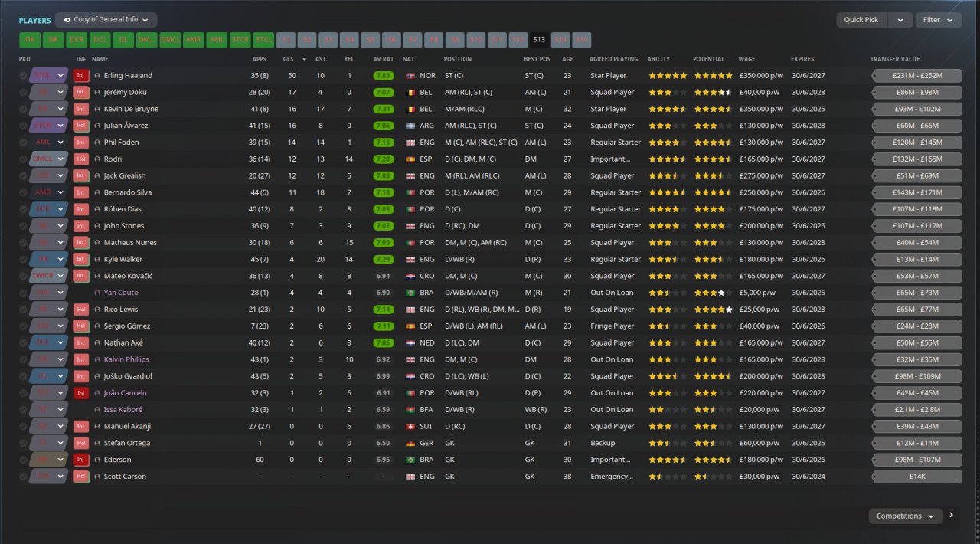
Task: Open Kalvin Phillips's player profile
Action: coord(126,359)
